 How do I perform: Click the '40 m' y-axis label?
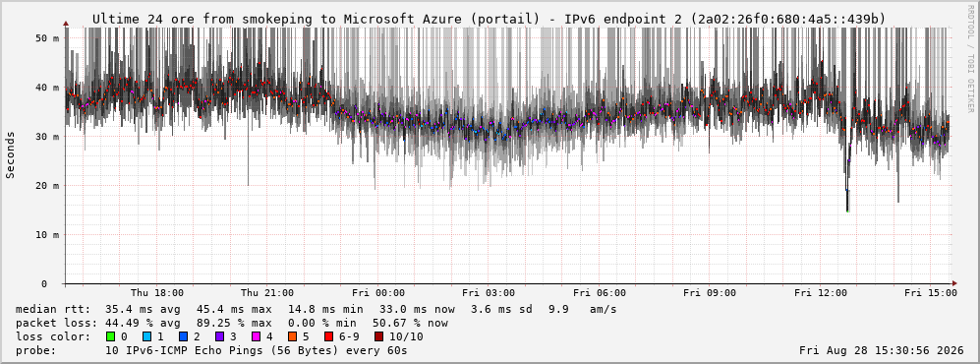pyautogui.click(x=47, y=88)
